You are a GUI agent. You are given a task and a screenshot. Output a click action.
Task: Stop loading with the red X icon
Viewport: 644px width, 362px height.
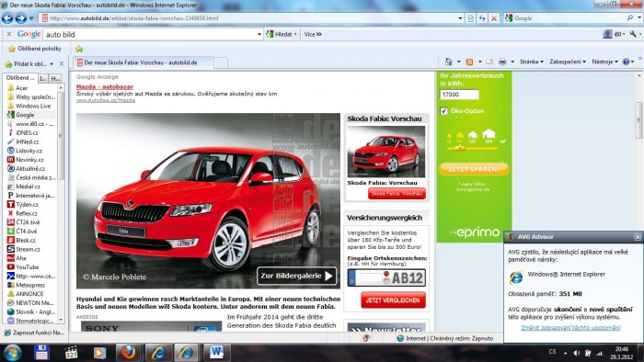click(x=494, y=18)
